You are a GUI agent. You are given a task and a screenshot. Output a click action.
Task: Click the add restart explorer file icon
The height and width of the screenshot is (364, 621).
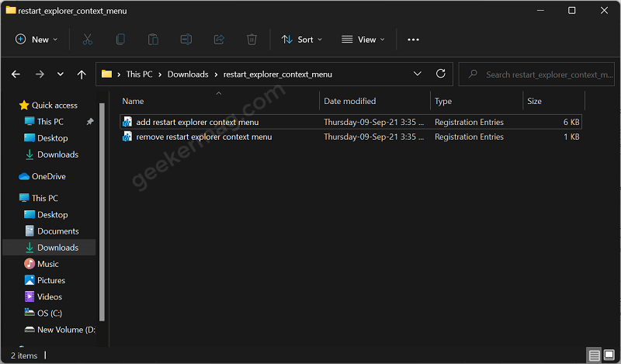127,122
